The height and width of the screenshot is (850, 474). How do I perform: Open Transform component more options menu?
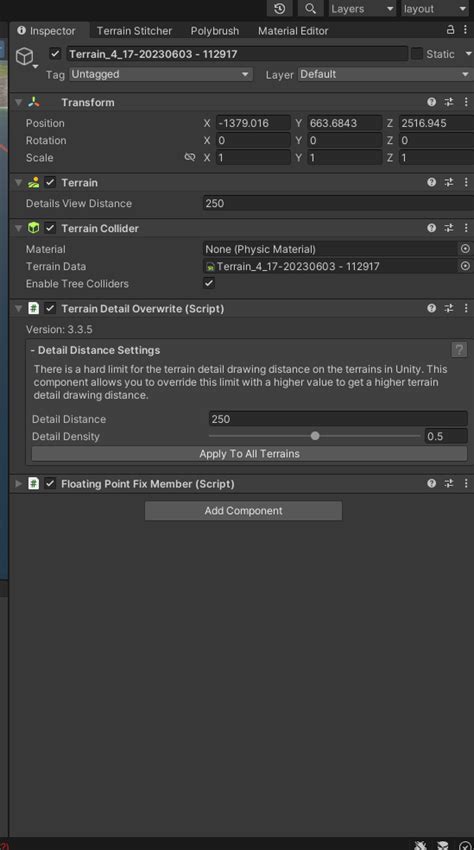click(466, 102)
